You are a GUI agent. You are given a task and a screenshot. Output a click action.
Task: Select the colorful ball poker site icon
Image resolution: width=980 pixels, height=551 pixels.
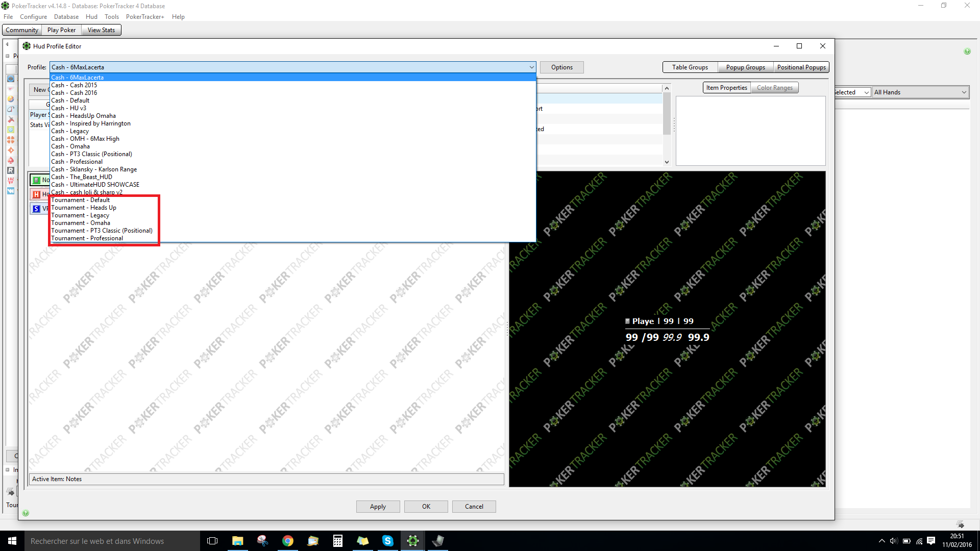coord(11,99)
